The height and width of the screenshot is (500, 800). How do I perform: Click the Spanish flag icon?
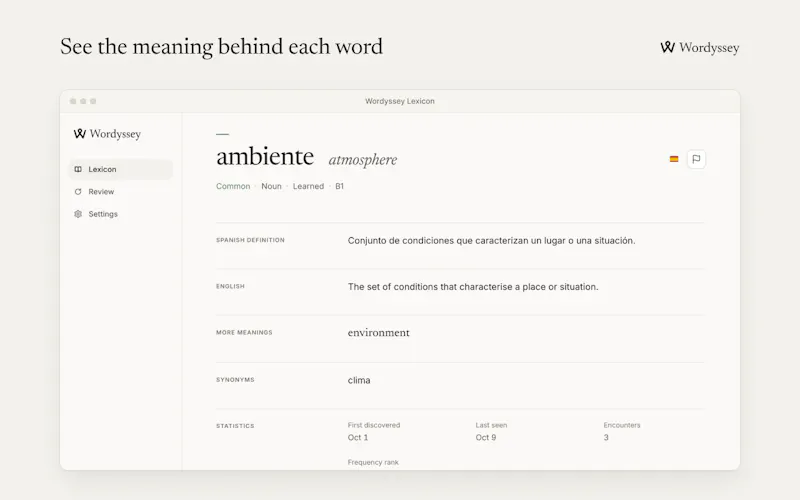[x=674, y=159]
